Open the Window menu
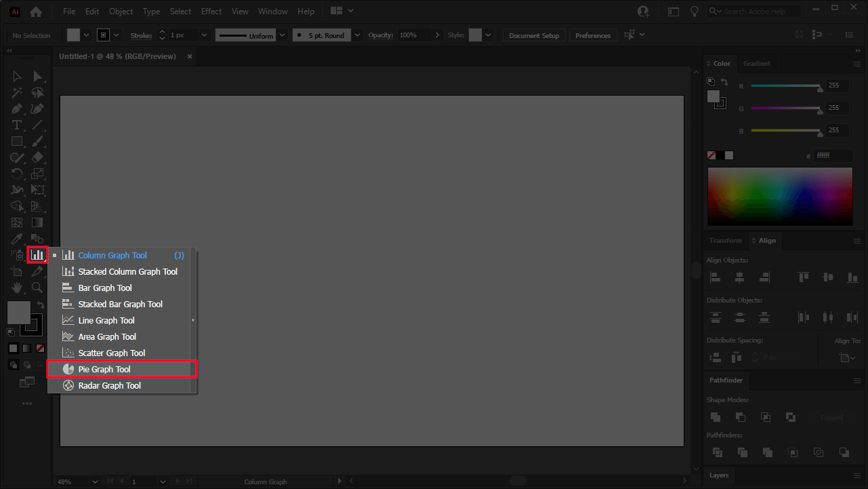 273,12
